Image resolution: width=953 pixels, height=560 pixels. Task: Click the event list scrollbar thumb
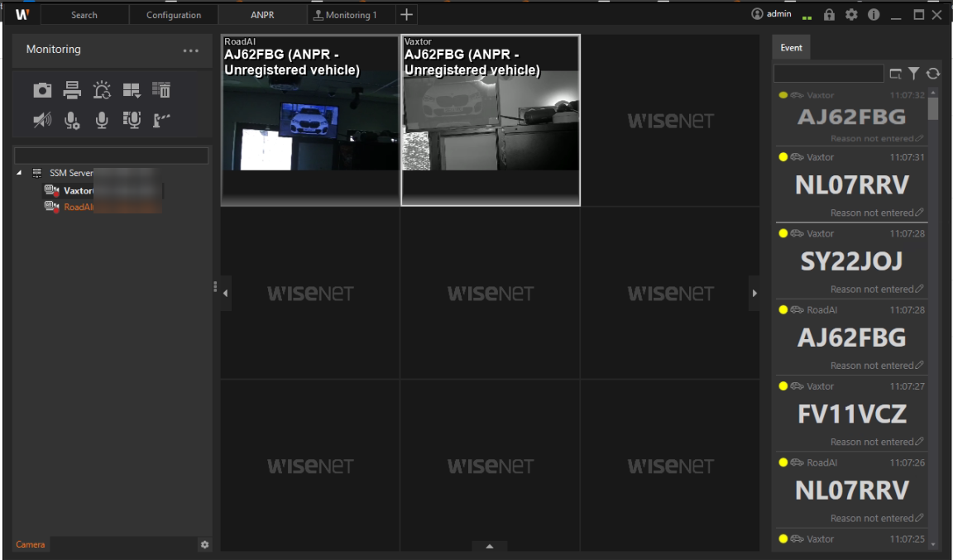933,108
